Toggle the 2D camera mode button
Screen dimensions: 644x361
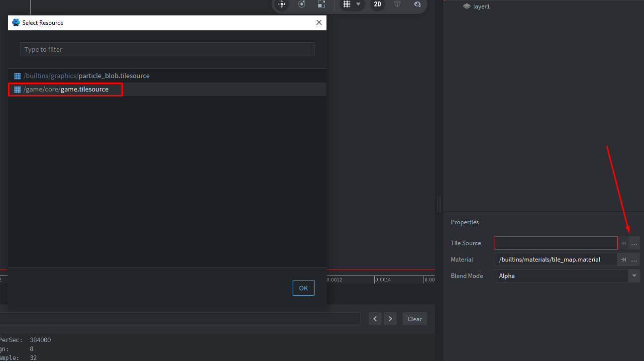pos(377,4)
